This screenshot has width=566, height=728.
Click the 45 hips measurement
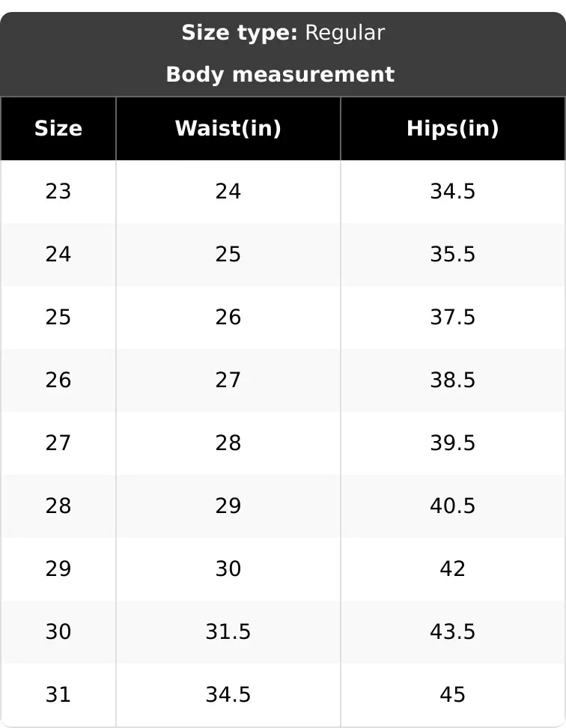click(x=453, y=695)
